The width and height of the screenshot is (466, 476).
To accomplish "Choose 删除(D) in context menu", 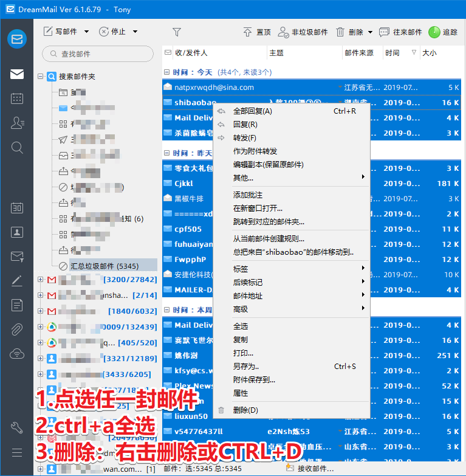I will point(292,410).
